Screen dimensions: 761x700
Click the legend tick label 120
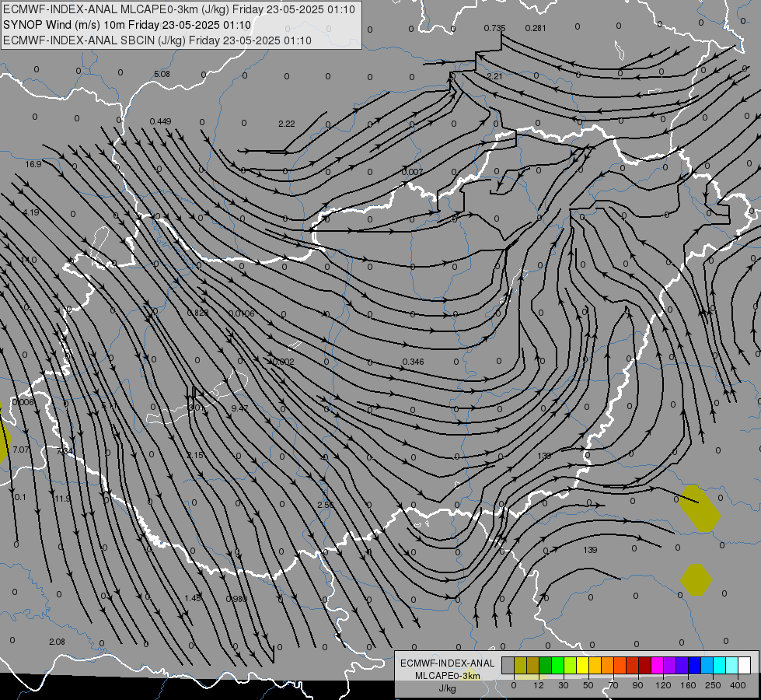663,685
